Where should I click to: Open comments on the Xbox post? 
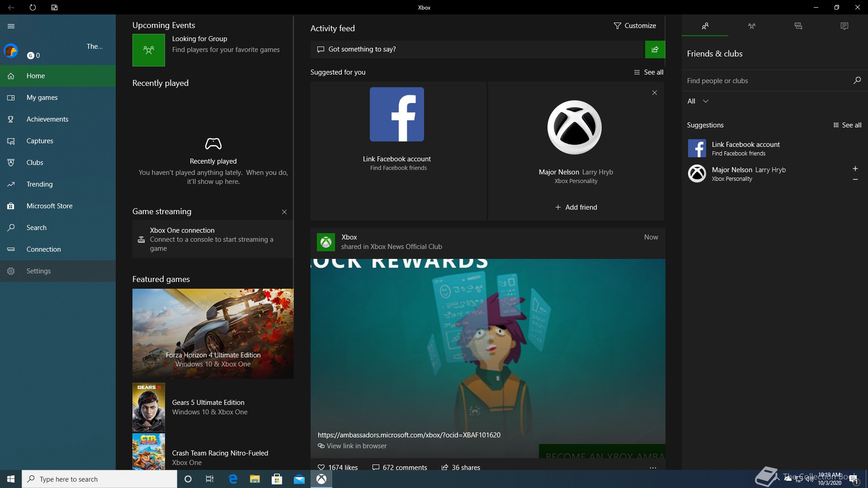[400, 467]
